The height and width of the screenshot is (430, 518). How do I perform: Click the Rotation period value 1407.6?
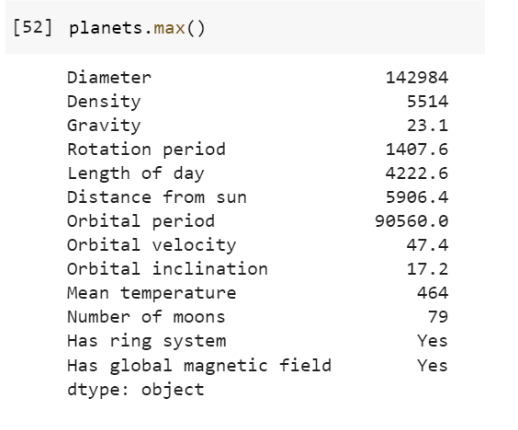click(417, 149)
